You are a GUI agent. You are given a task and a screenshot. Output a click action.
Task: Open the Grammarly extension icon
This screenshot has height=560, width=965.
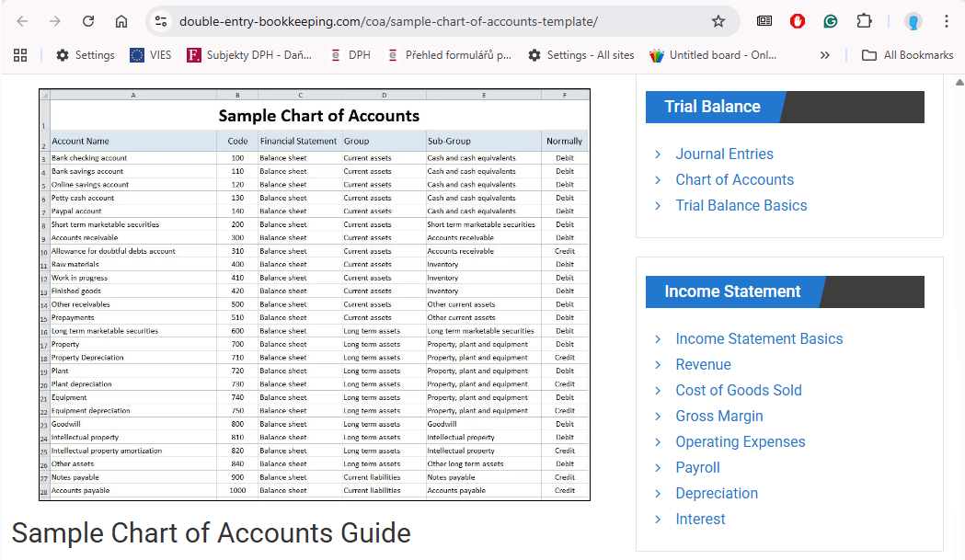[830, 21]
